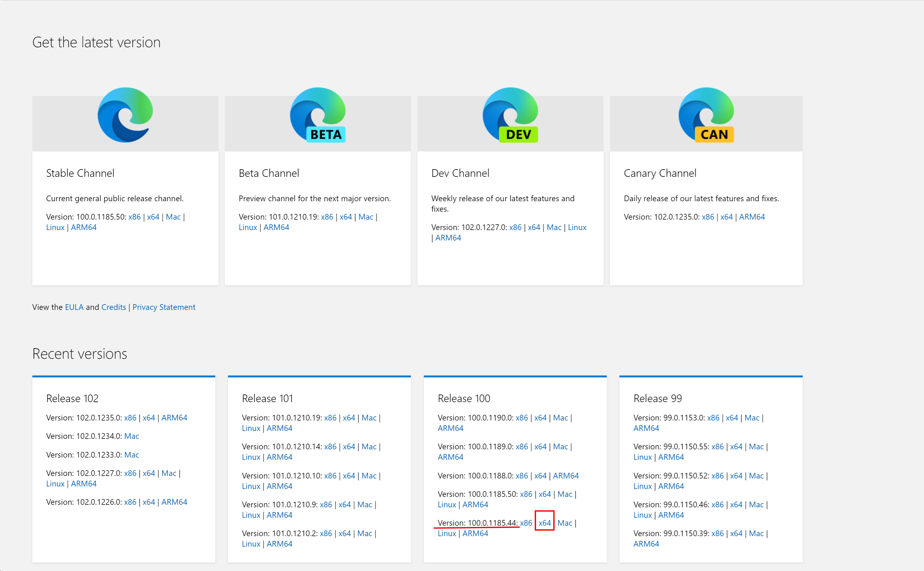The image size is (924, 571).
Task: Select the Recent versions heading
Action: [80, 354]
